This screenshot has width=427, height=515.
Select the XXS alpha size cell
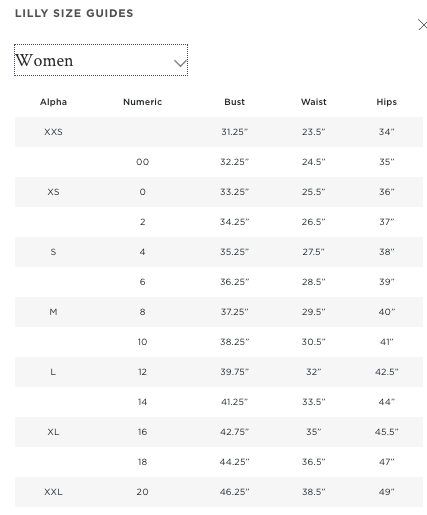53,132
